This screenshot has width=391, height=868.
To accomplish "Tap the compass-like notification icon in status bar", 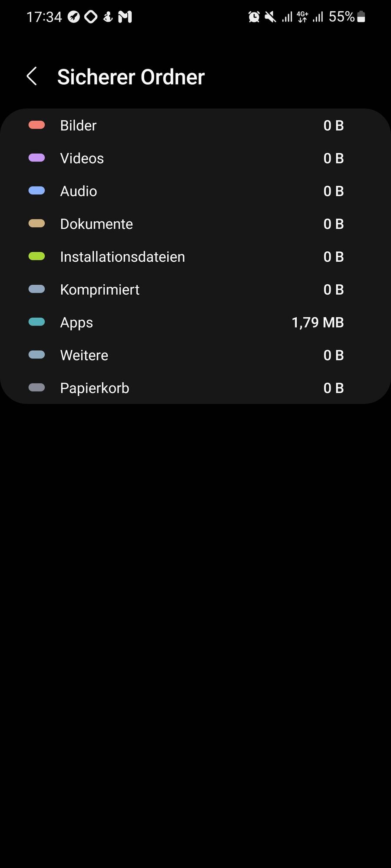I will click(74, 17).
